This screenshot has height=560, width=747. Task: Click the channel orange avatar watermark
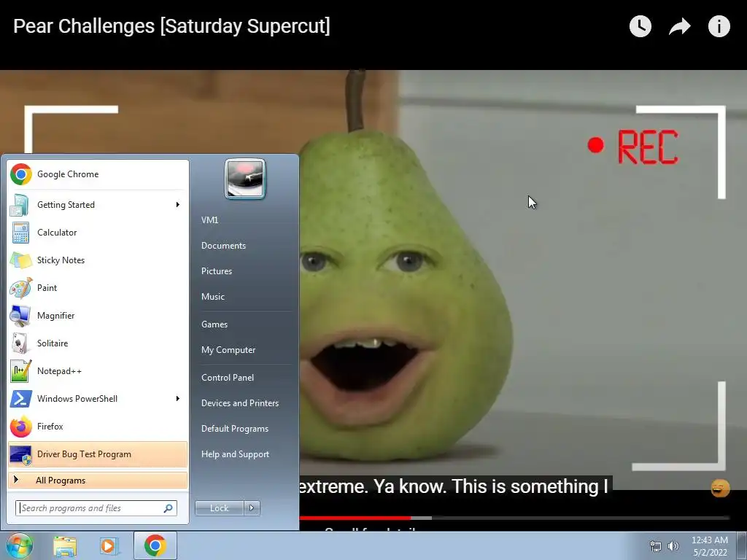[720, 488]
